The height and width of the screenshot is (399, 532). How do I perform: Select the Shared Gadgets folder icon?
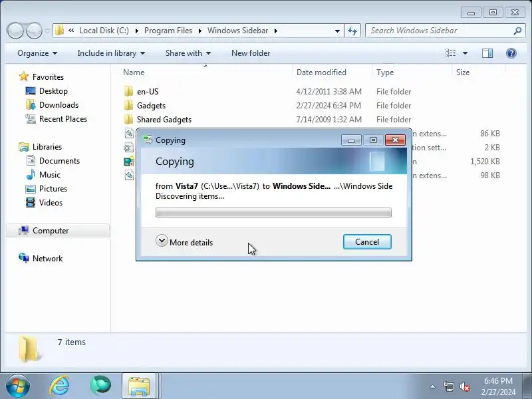128,119
